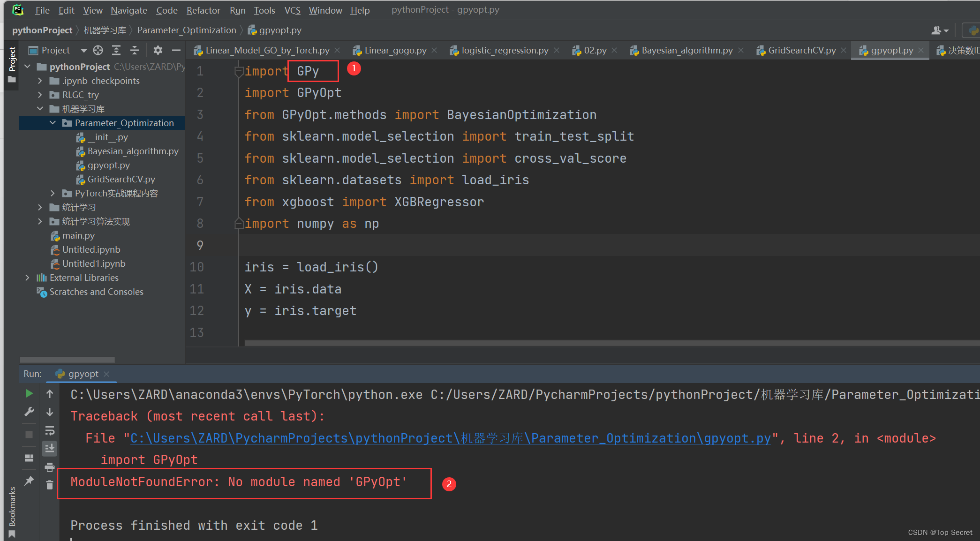Open the Refactor menu
This screenshot has width=980, height=541.
click(x=203, y=10)
